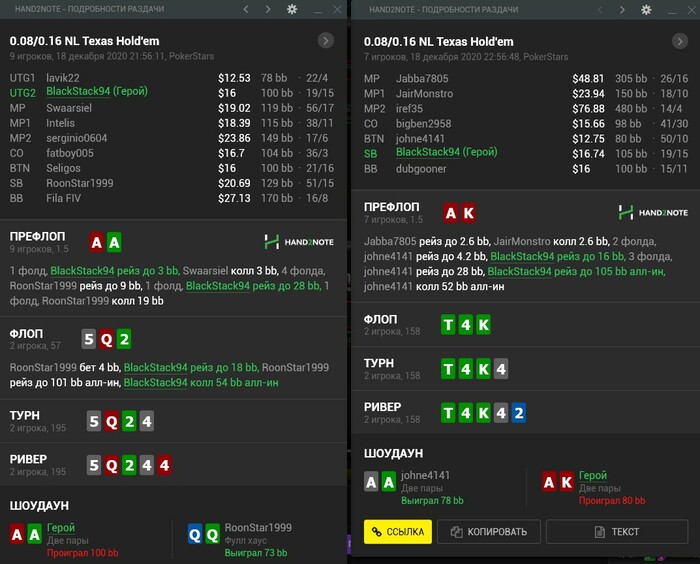This screenshot has width=700, height=564.
Task: Click johne4141 name in right showdown
Action: 425,475
